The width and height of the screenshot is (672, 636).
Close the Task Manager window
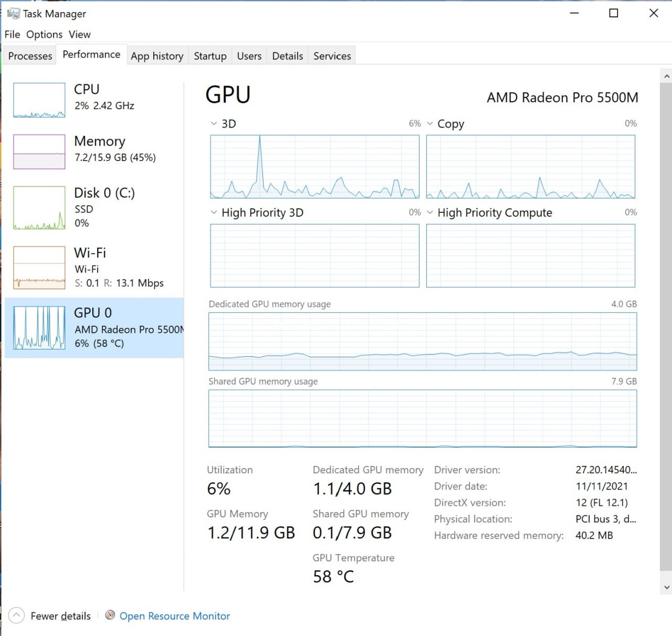pyautogui.click(x=653, y=13)
